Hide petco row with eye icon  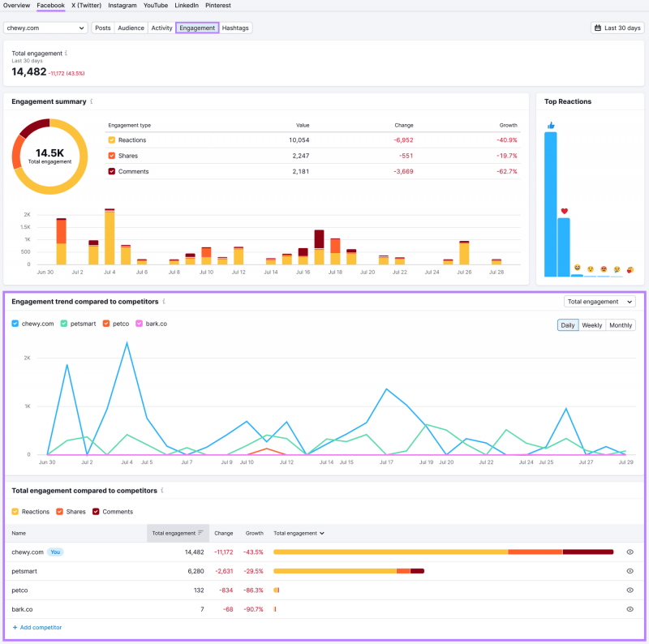pos(630,590)
